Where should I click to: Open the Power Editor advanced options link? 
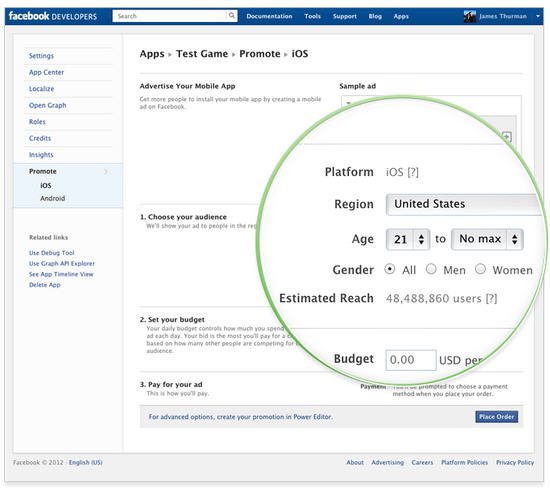click(x=241, y=417)
